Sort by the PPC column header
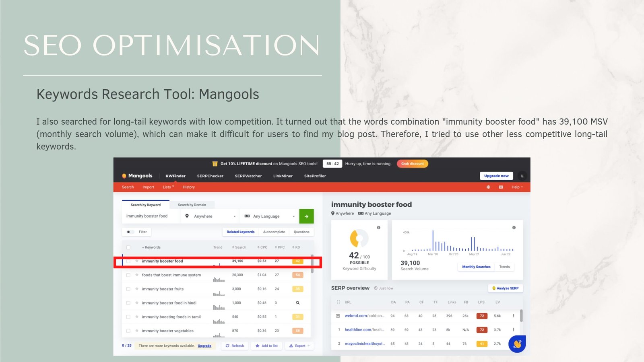644x362 pixels. point(280,247)
